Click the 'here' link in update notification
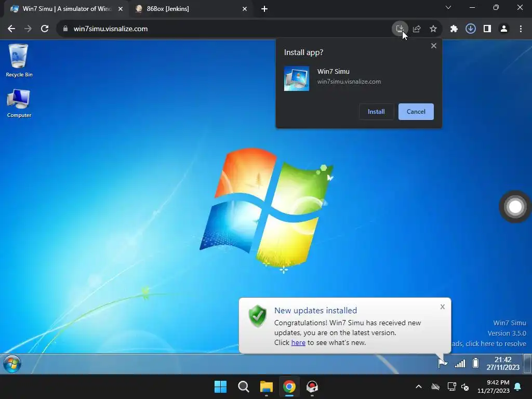Image resolution: width=532 pixels, height=399 pixels. 298,343
